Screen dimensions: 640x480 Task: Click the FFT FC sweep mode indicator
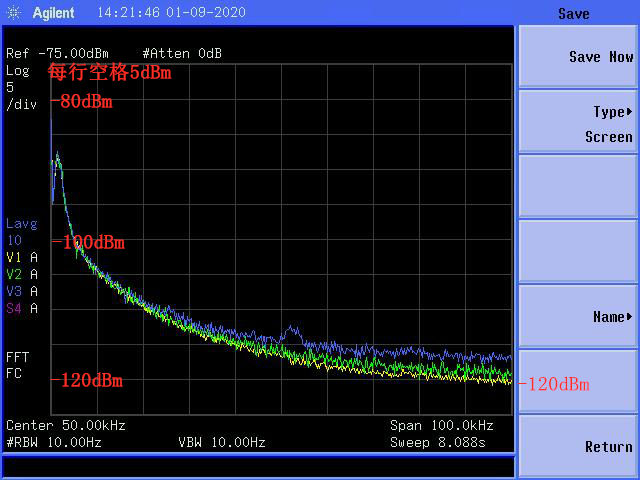pos(17,365)
